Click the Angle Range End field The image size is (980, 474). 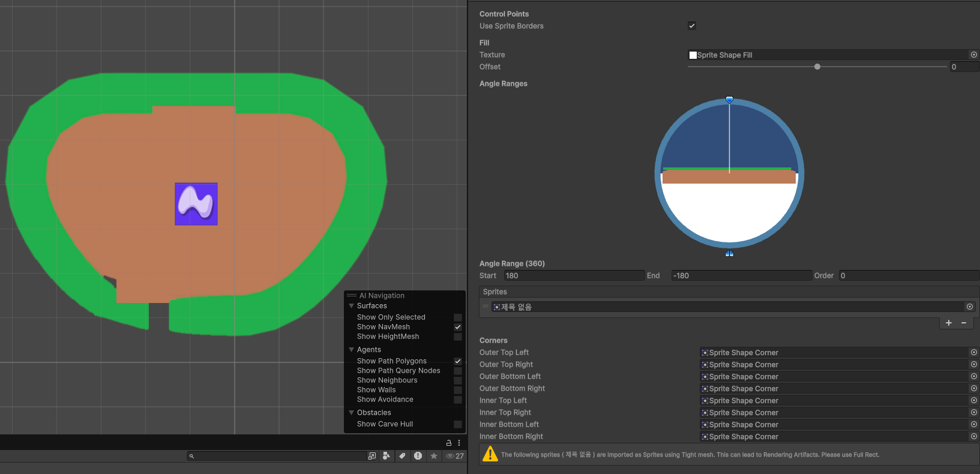[742, 275]
